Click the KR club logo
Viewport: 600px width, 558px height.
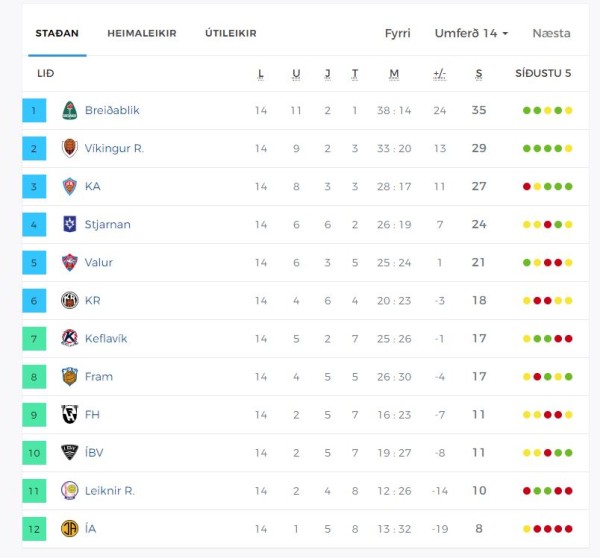tap(70, 300)
